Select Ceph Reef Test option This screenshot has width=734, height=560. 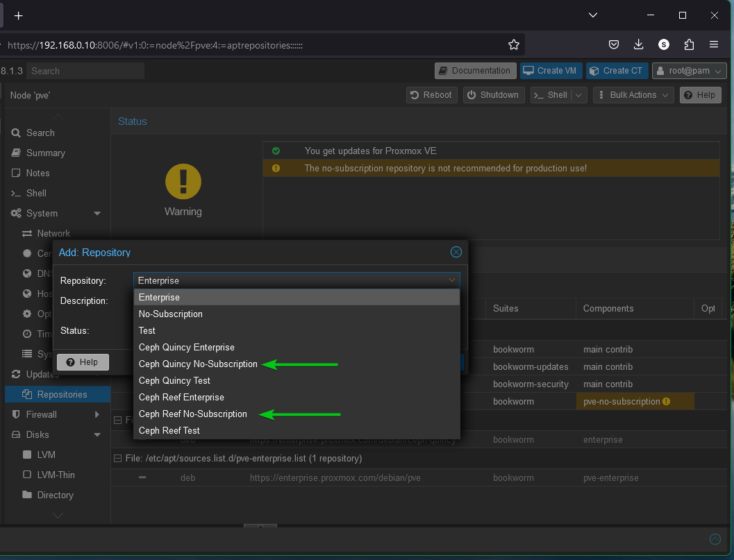(x=297, y=430)
